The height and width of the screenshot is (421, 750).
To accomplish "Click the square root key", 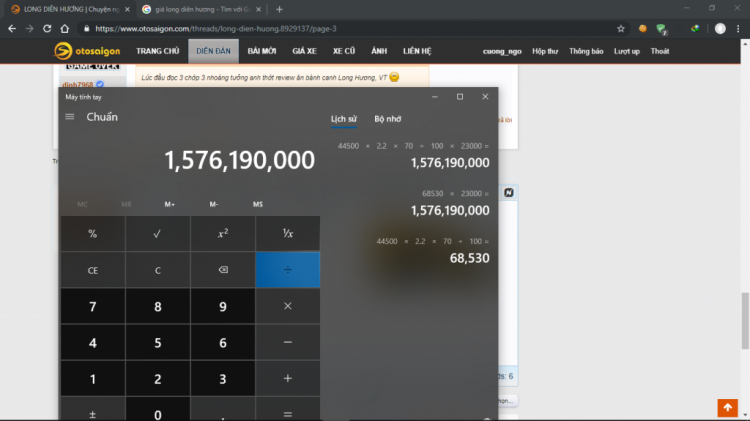I will pos(158,233).
